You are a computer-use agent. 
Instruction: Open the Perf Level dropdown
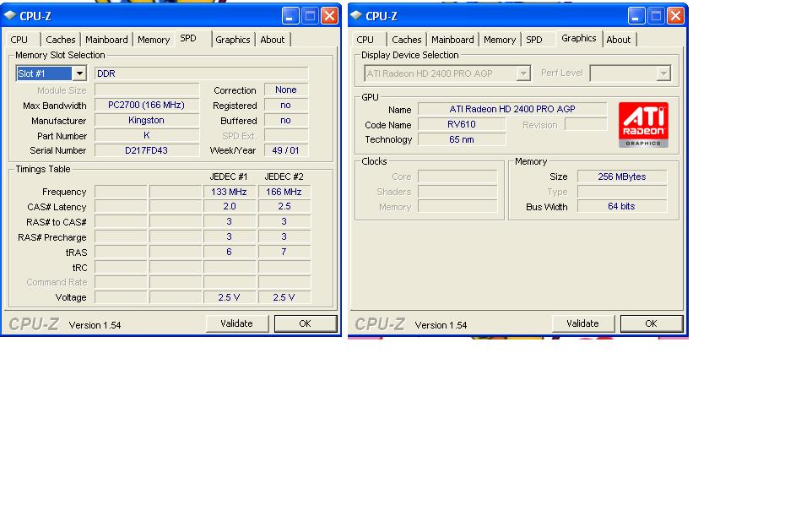pyautogui.click(x=663, y=73)
